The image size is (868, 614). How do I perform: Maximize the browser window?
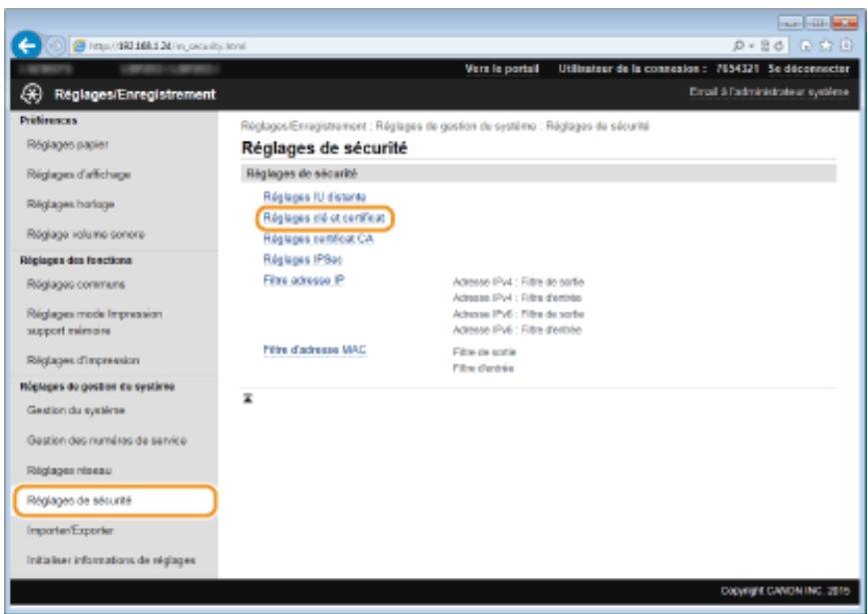coord(816,23)
